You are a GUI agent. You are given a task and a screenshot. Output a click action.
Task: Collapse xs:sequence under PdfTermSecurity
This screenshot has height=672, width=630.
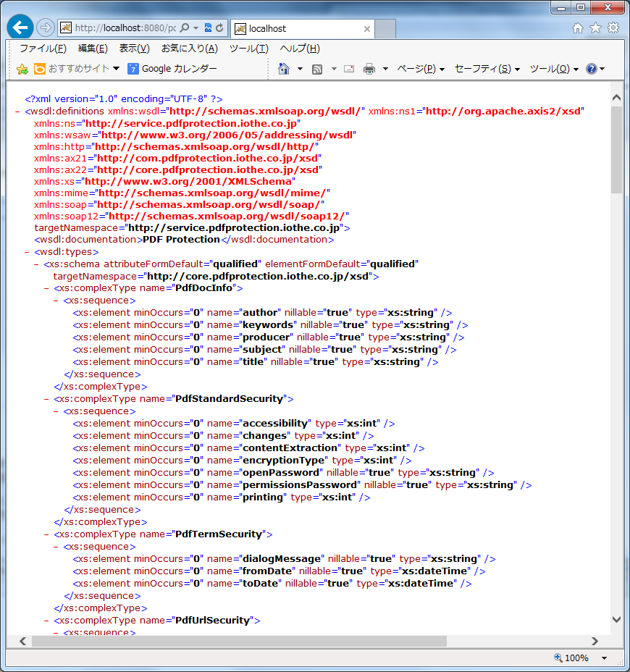(x=56, y=547)
